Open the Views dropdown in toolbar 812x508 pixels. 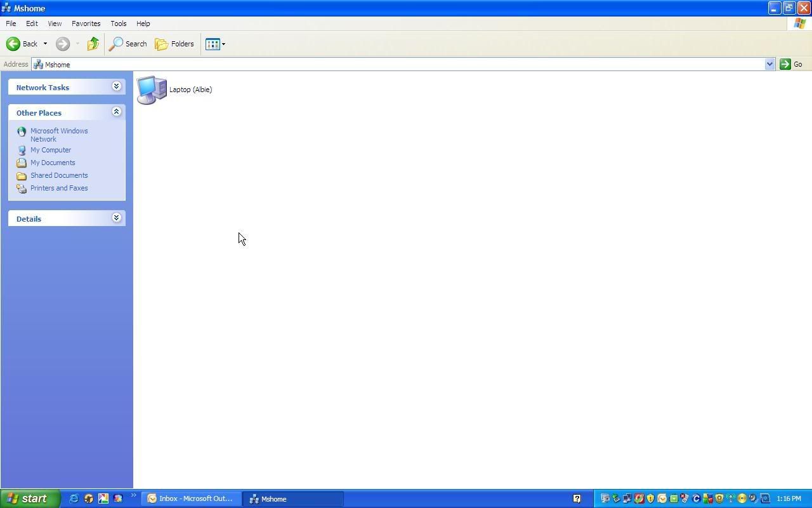[x=215, y=44]
